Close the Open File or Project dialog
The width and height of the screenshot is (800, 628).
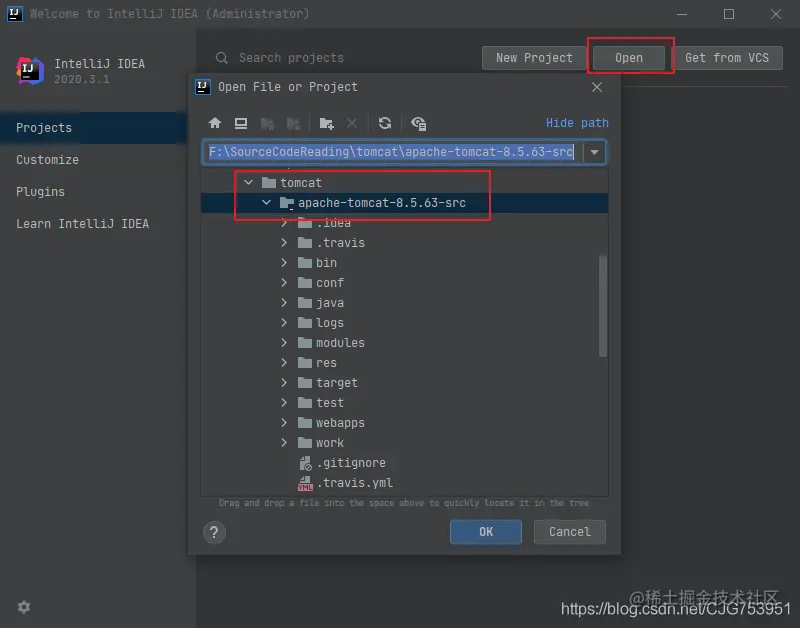pyautogui.click(x=597, y=87)
